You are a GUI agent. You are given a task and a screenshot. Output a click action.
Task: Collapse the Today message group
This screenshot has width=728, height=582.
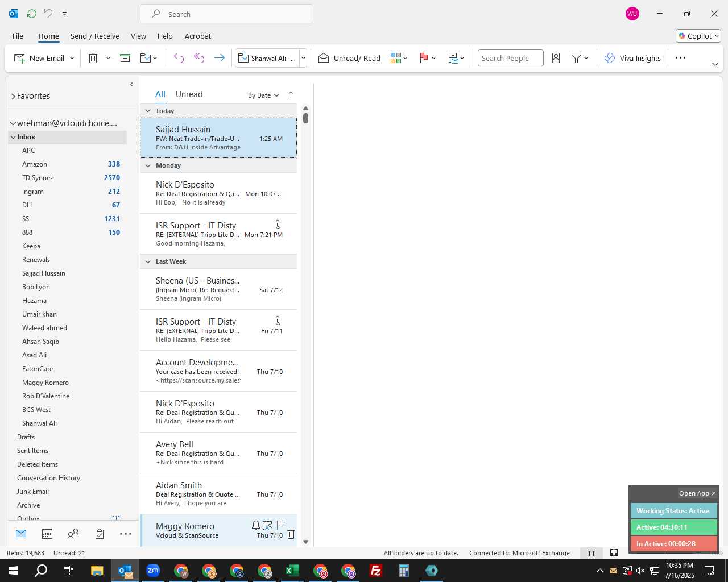point(148,111)
